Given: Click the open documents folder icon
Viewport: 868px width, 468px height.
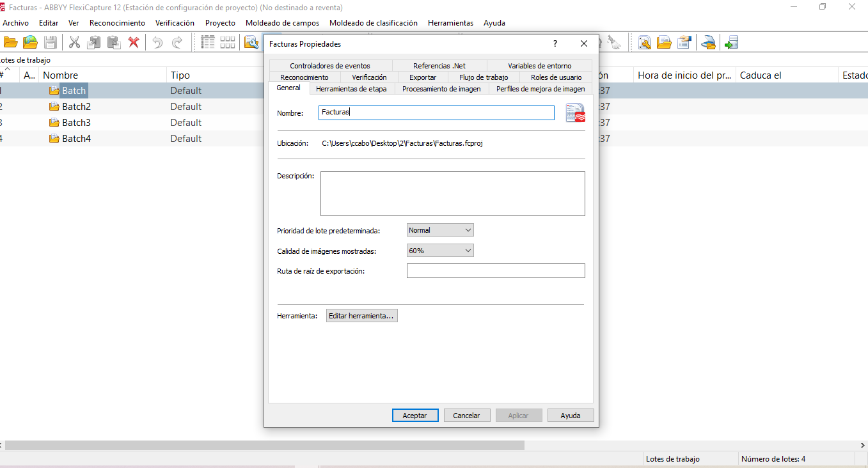Looking at the screenshot, I should tap(665, 42).
